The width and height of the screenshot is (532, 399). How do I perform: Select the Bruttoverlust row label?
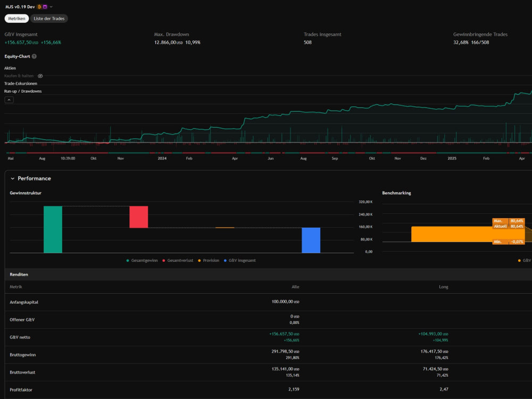coord(22,372)
